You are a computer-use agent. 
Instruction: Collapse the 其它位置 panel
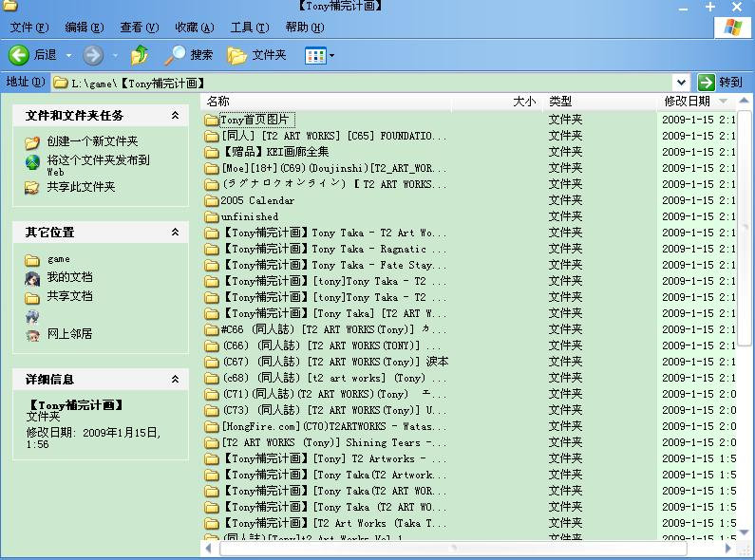176,233
